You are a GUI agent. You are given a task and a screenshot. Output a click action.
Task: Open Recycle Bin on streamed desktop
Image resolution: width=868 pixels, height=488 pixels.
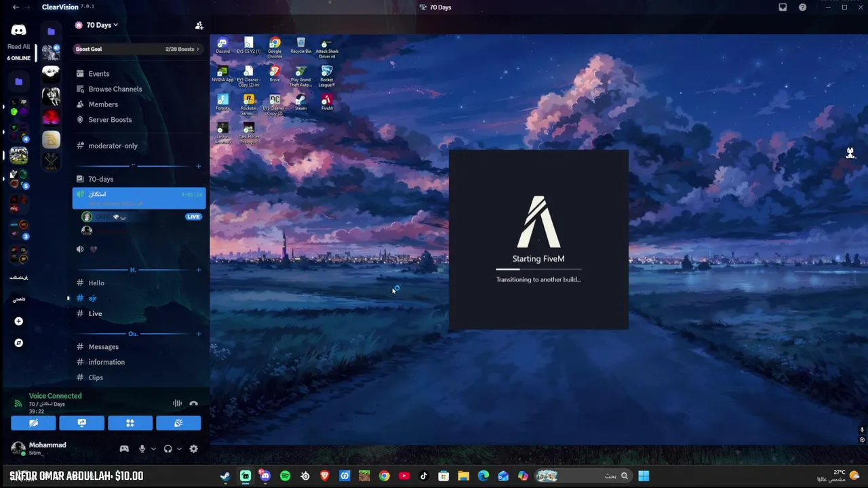click(300, 46)
